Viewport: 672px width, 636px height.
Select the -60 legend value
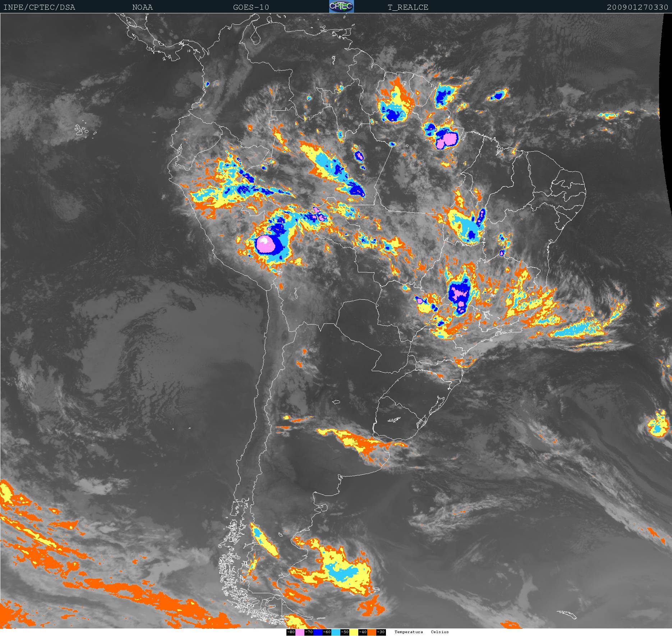[327, 632]
